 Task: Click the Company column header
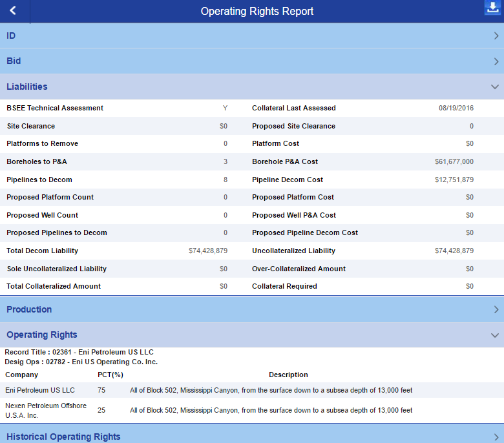click(x=21, y=375)
